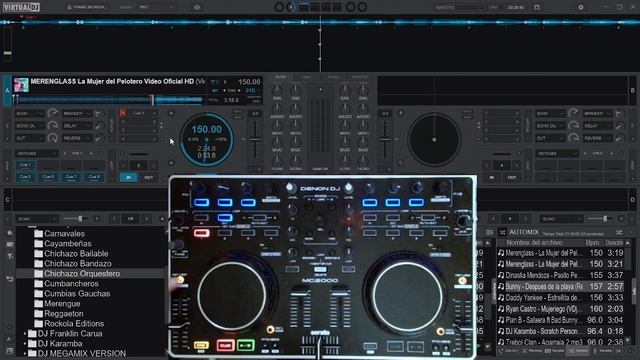The image size is (640, 360).
Task: Open deck B HOTCUES pad mode dropdown
Action: tap(557, 153)
